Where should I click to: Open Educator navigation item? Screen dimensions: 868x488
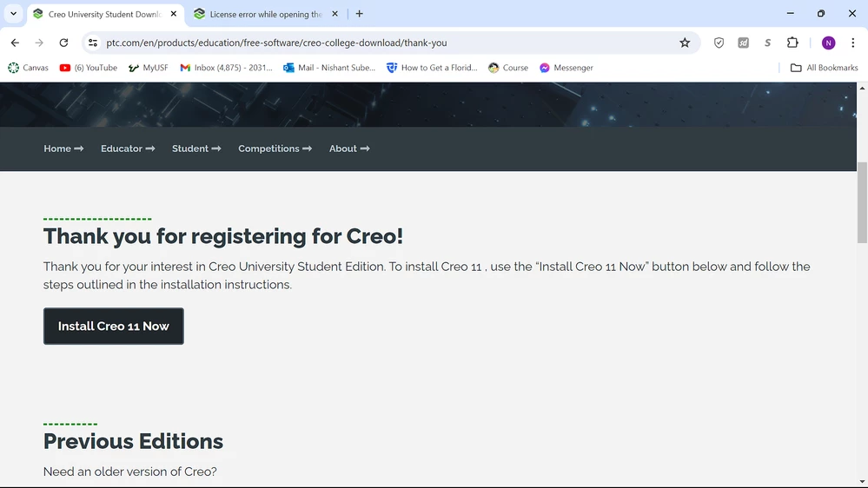pos(128,148)
